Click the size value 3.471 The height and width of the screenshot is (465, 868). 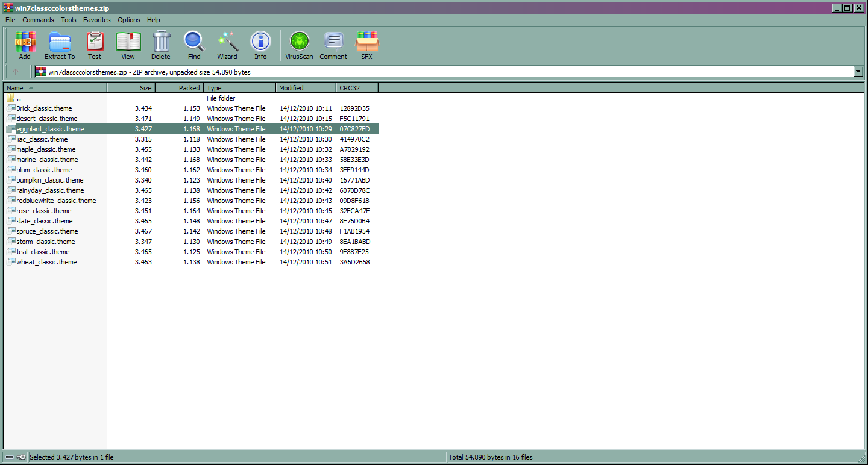pos(143,119)
